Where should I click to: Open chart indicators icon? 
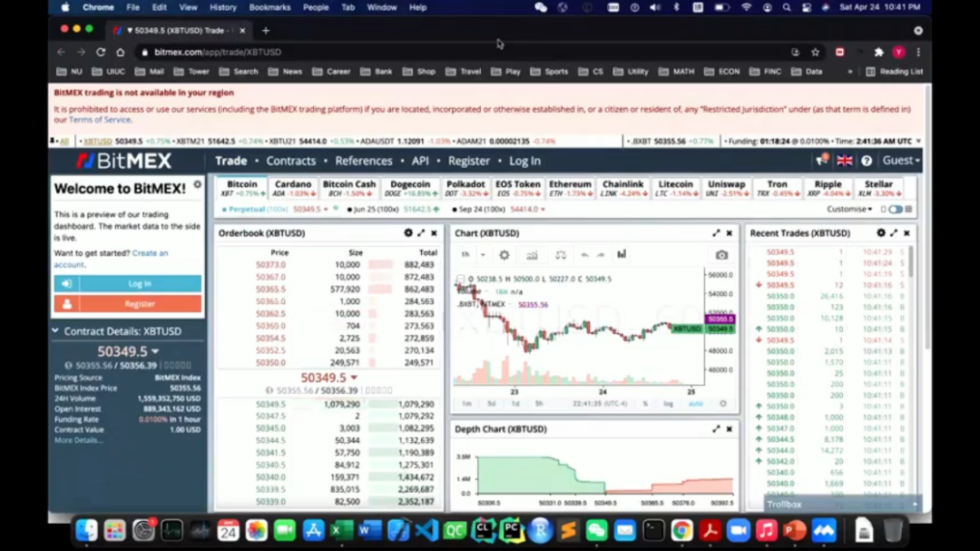point(532,255)
